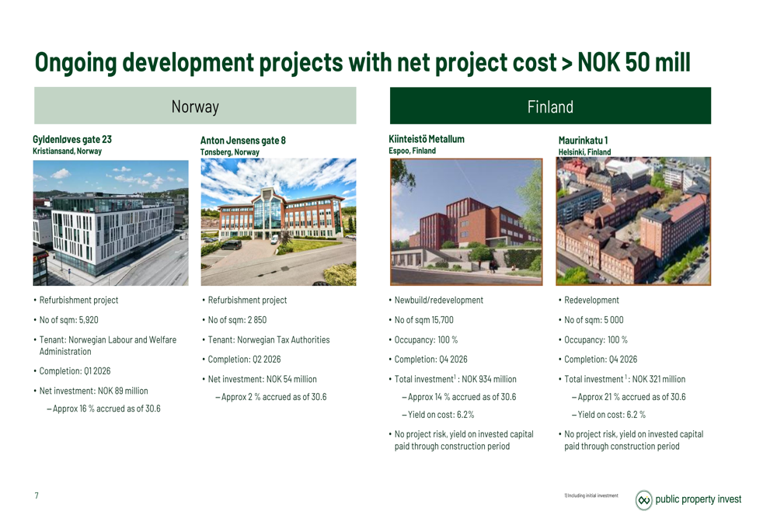Open the Maurinkatu 1 aerial photo
Viewport: 777px width, 532px height.
[633, 221]
